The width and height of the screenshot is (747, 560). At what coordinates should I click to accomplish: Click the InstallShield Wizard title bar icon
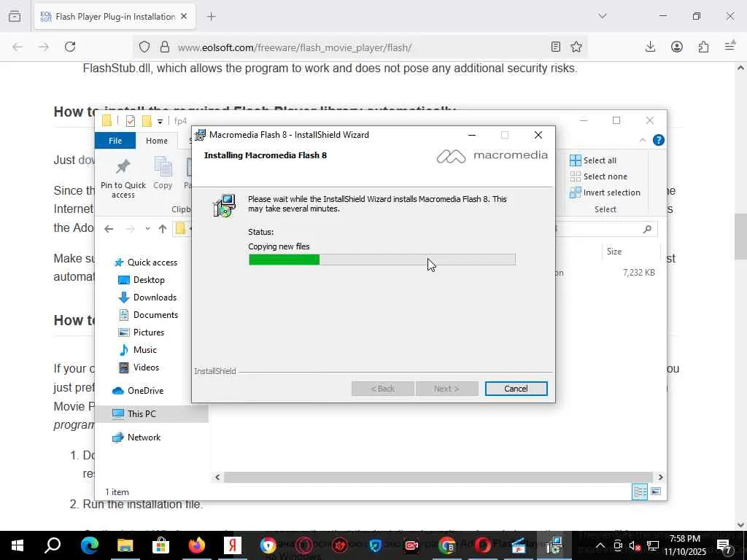[x=201, y=135]
